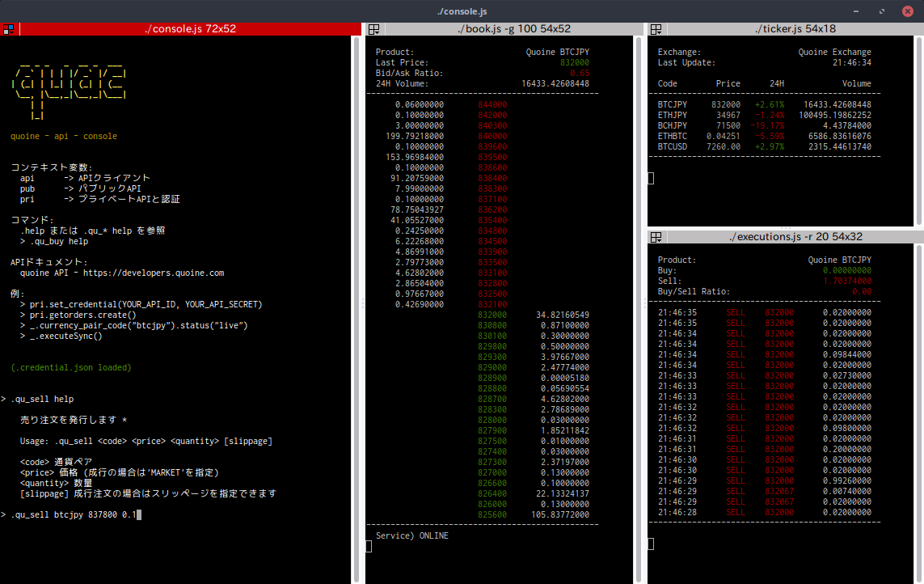
Task: Click the execution with quantity 0.99260000
Action: pyautogui.click(x=764, y=480)
